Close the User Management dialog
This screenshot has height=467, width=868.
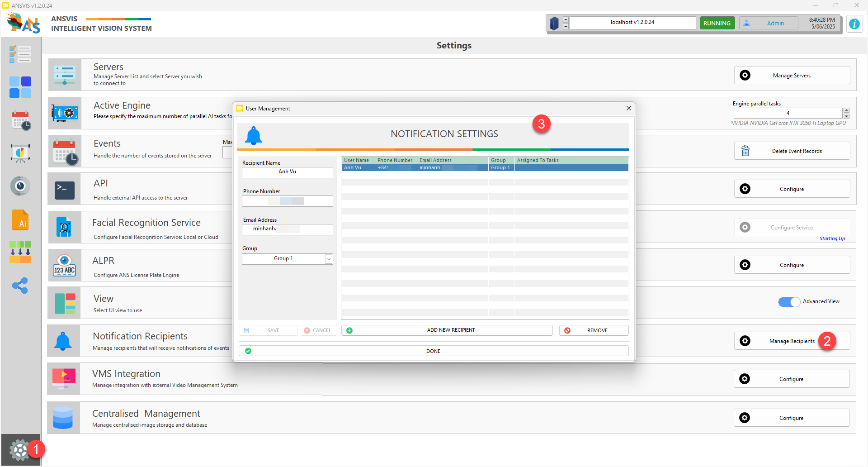tap(628, 108)
